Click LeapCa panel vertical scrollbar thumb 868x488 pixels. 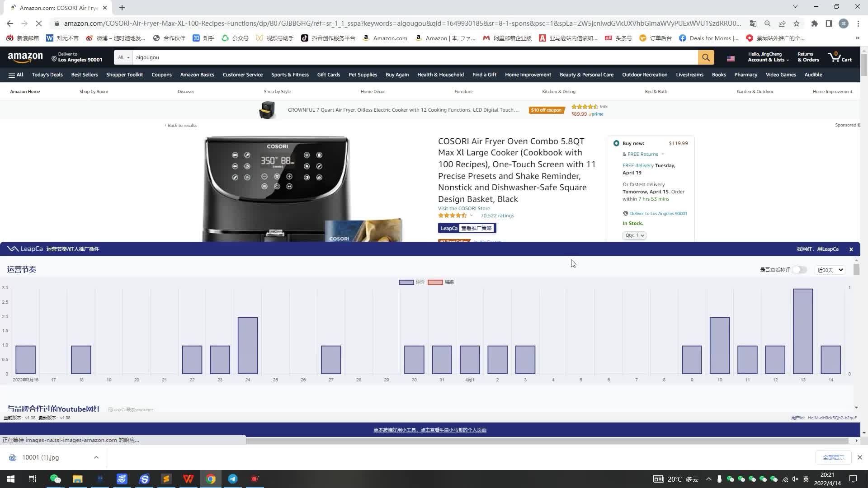coord(856,269)
